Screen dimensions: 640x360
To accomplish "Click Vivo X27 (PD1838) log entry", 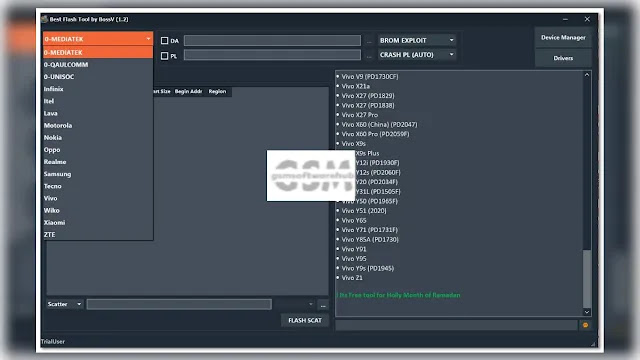I will pos(368,105).
